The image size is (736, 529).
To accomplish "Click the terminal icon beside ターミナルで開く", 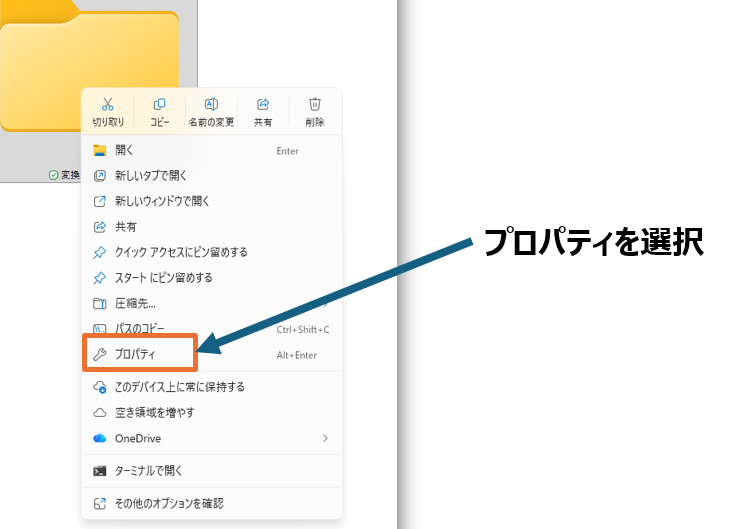I will (x=100, y=471).
